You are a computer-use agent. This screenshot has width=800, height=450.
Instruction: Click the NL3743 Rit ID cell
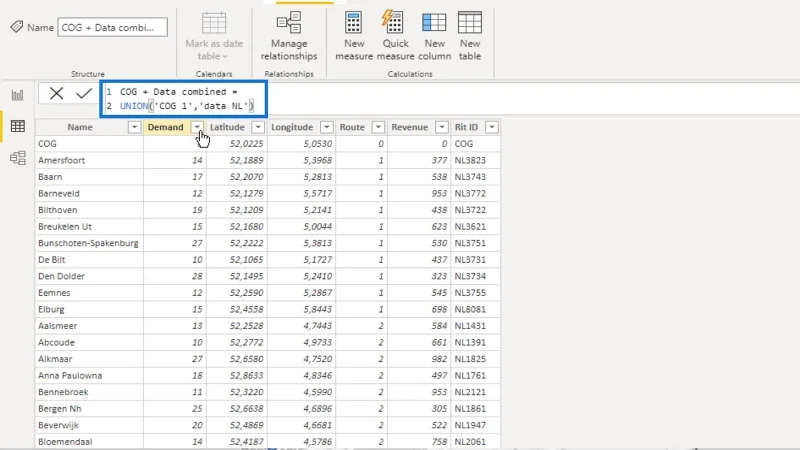point(476,177)
